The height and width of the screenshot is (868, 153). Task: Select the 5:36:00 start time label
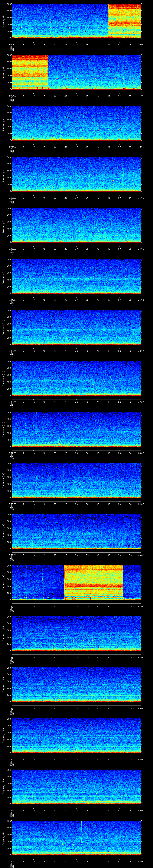pyautogui.click(x=12, y=402)
